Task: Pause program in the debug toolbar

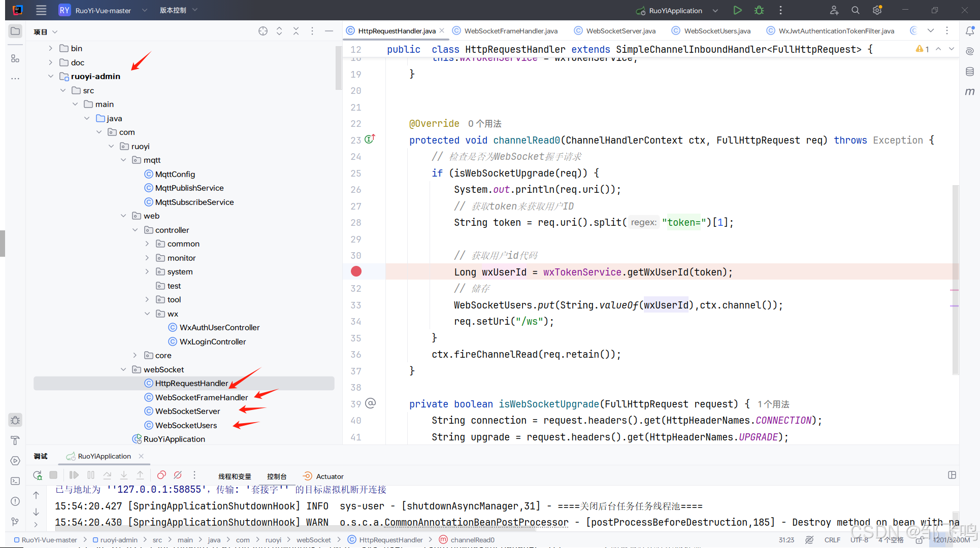Action: (x=91, y=475)
